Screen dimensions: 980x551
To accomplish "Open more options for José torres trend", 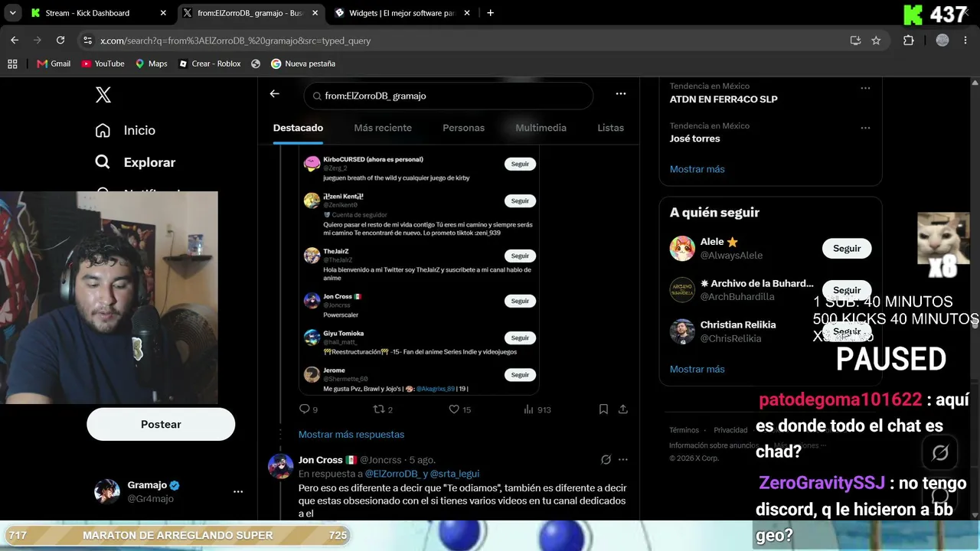I will [865, 128].
